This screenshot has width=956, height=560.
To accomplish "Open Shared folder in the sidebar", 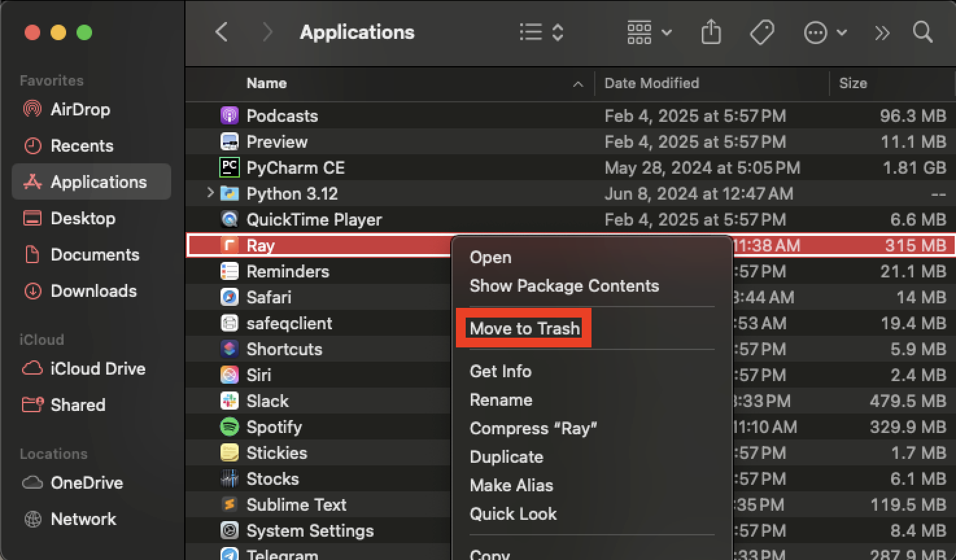I will pos(91,404).
